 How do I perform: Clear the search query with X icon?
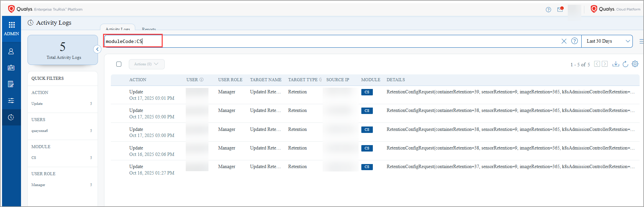[x=564, y=41]
